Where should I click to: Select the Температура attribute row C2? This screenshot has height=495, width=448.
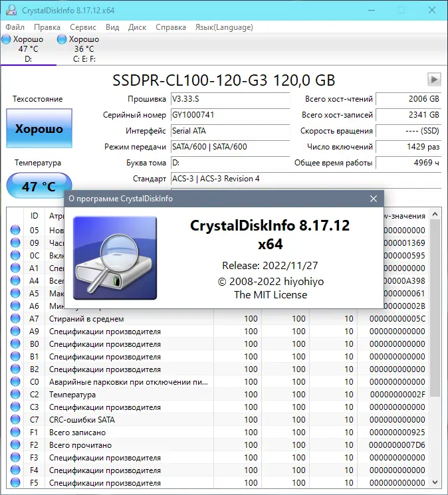pos(217,394)
